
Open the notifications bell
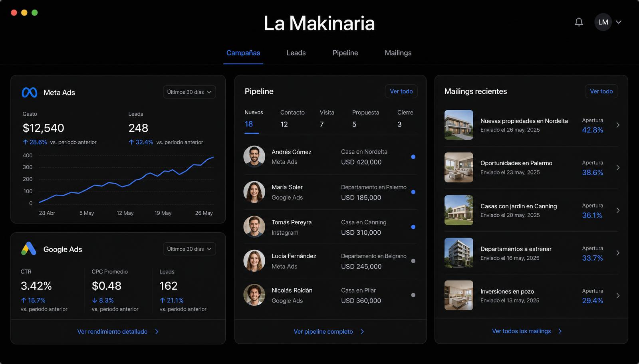pyautogui.click(x=579, y=22)
